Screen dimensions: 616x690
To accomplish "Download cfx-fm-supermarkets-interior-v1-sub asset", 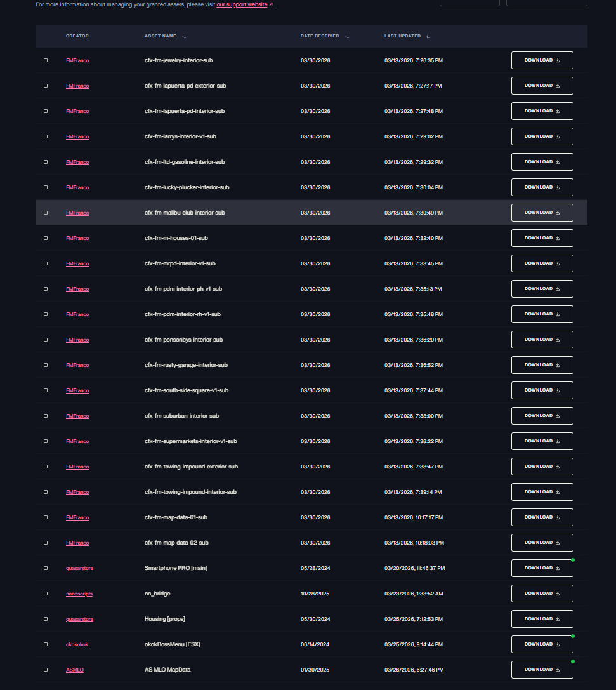I will click(542, 441).
